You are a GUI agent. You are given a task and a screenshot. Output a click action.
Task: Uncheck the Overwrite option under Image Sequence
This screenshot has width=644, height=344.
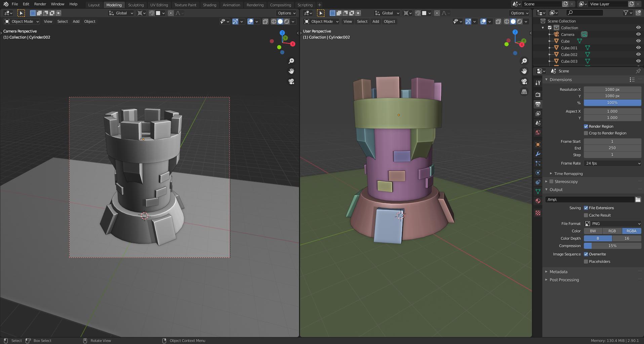tap(586, 254)
